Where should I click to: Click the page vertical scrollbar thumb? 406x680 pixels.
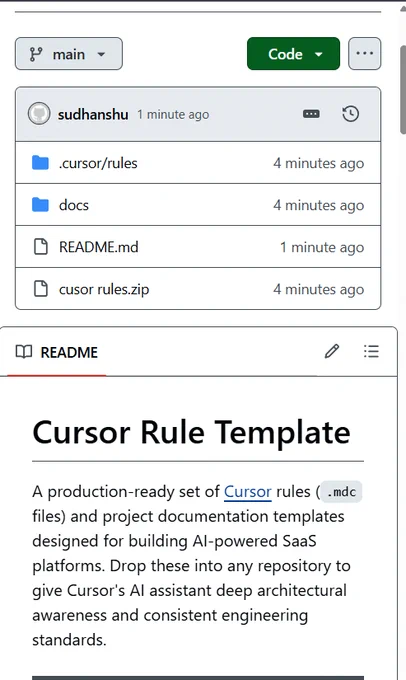pyautogui.click(x=403, y=89)
